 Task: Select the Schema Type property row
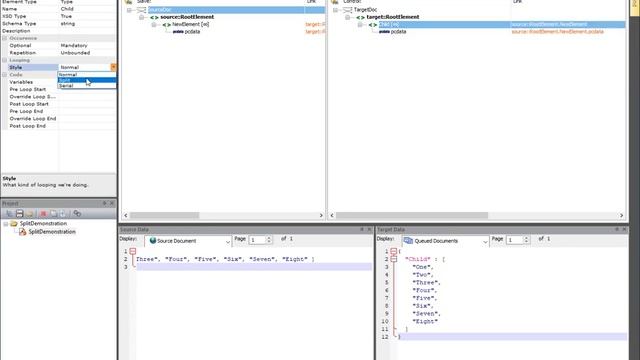(58, 24)
